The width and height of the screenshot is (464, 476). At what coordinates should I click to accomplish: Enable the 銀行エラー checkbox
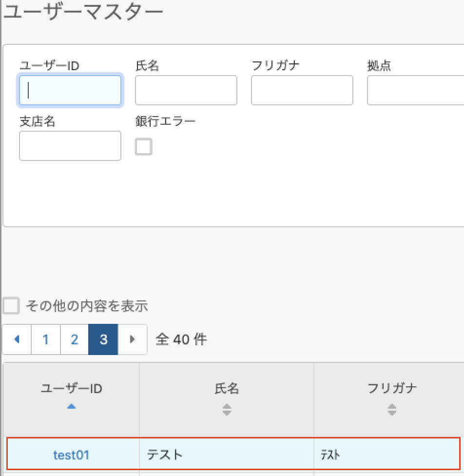tap(144, 147)
